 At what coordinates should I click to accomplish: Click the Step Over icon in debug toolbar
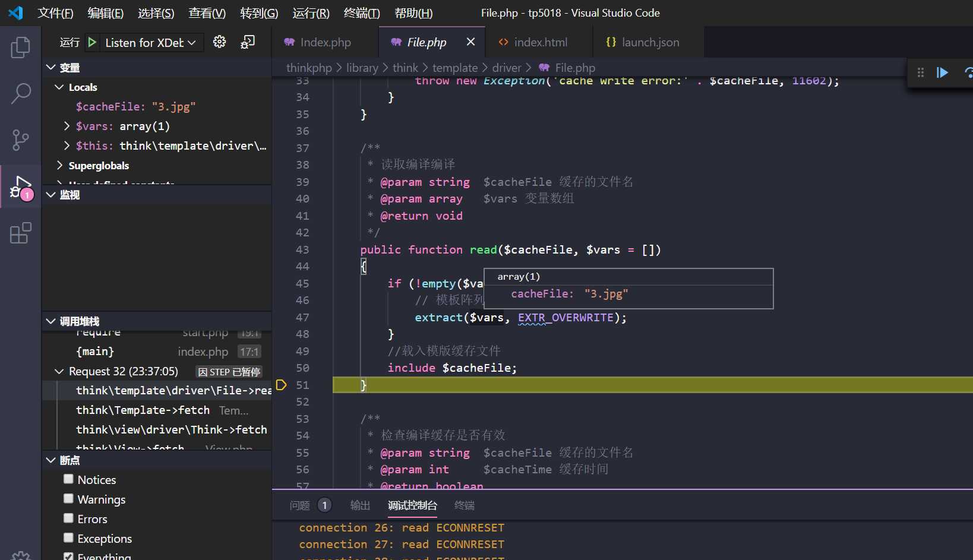(x=968, y=72)
